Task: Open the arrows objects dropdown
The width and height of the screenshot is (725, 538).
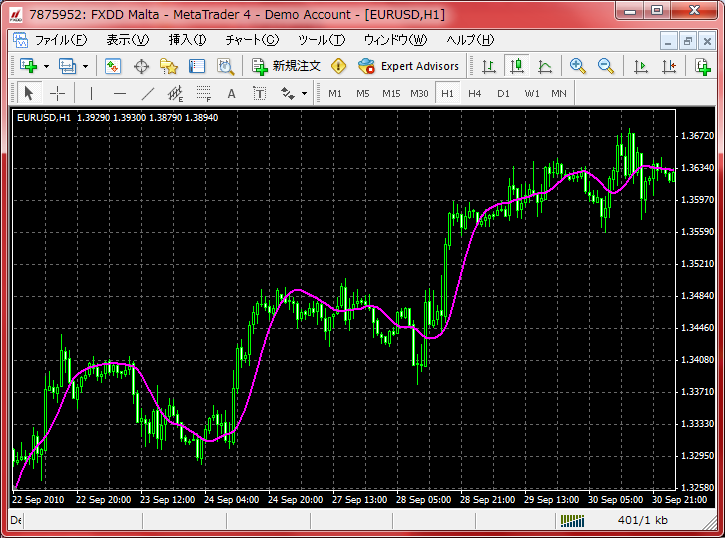Action: [304, 93]
